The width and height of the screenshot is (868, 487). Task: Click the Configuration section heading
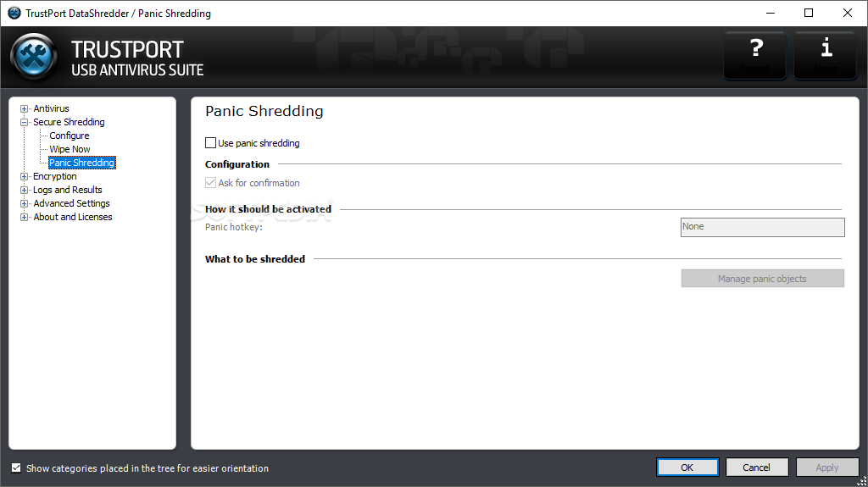point(237,164)
